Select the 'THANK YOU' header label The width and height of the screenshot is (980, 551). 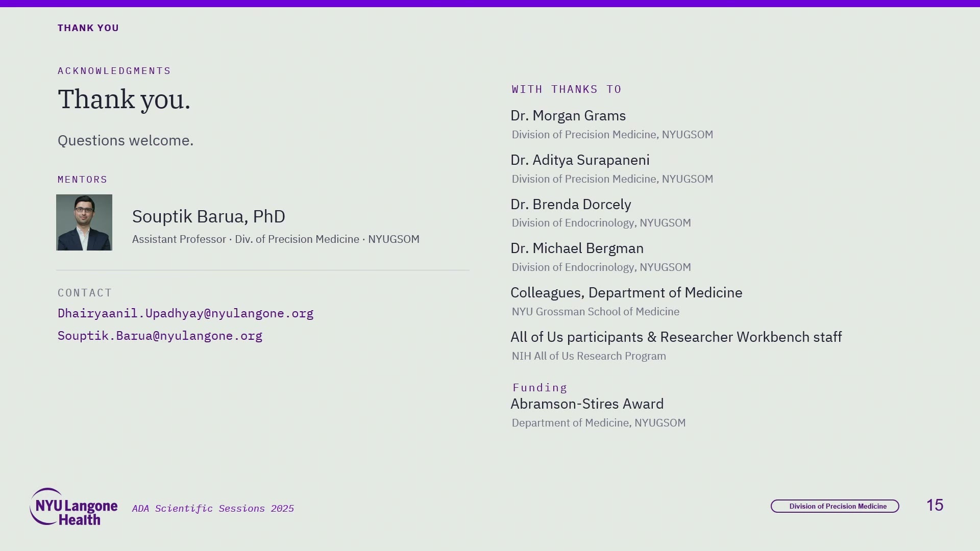[x=88, y=28]
